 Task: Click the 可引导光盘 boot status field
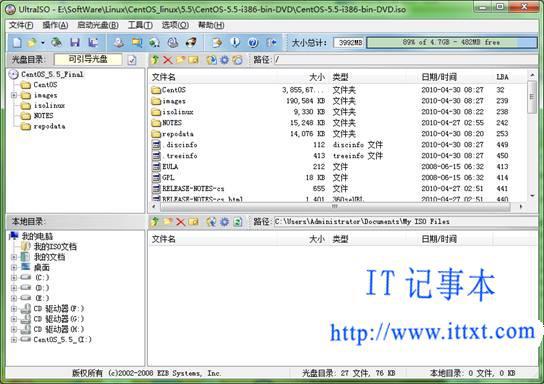[88, 60]
